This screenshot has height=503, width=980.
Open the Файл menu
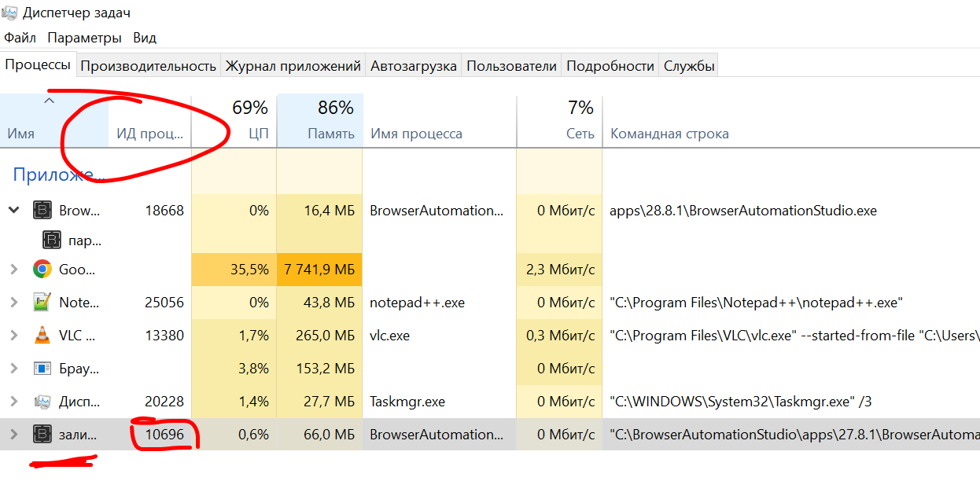click(x=20, y=37)
